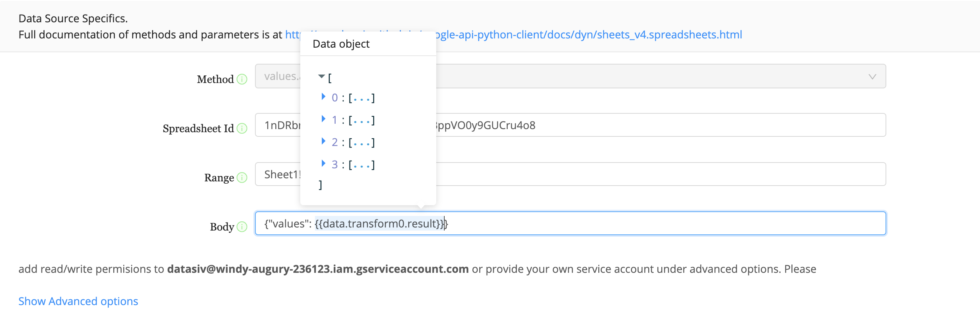The image size is (980, 322).
Task: Expand item 3 in Data object tree
Action: pos(323,163)
